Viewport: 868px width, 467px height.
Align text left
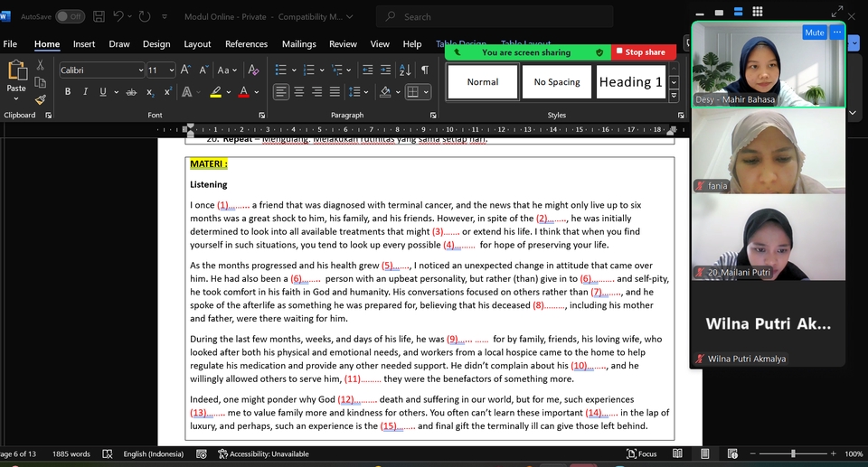281,92
